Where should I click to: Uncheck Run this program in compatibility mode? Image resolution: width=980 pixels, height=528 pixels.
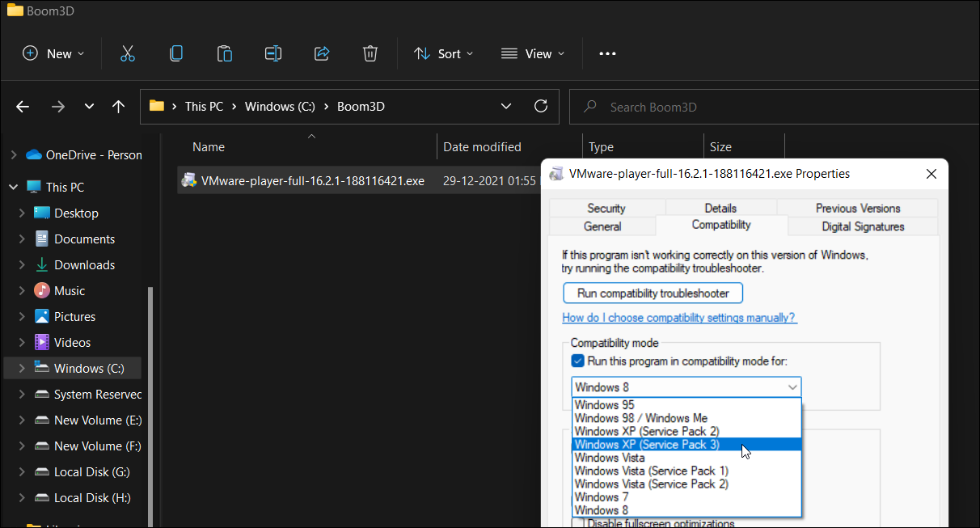(578, 361)
